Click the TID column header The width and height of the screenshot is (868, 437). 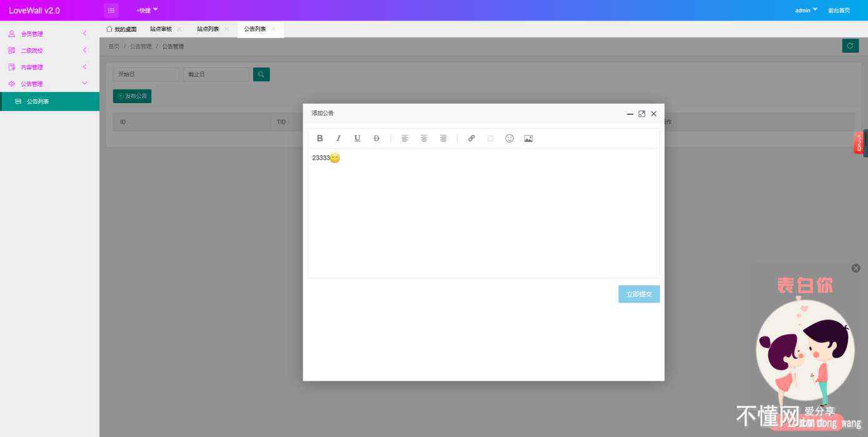pos(281,122)
